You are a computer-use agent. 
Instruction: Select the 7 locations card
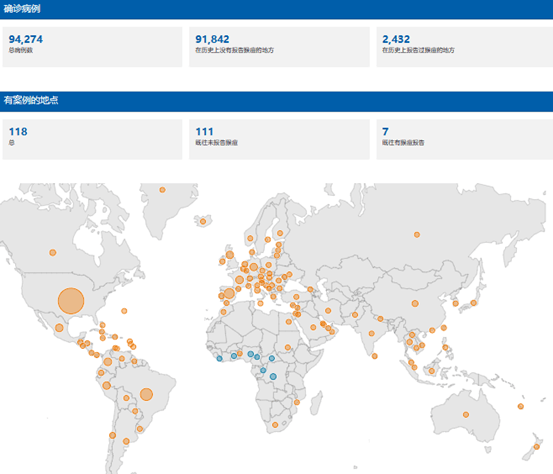465,139
